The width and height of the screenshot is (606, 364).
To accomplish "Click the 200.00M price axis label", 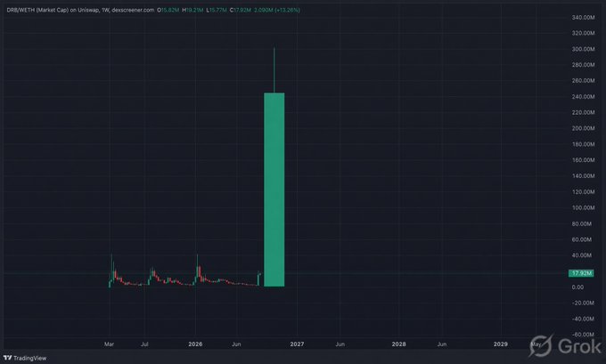I will (x=583, y=128).
